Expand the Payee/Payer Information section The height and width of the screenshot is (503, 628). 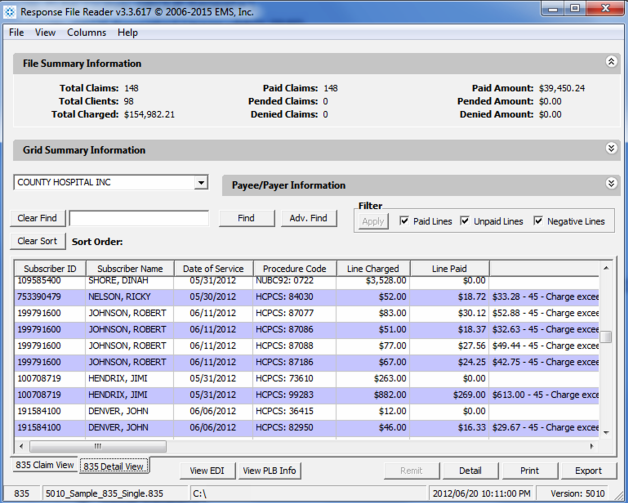click(611, 184)
